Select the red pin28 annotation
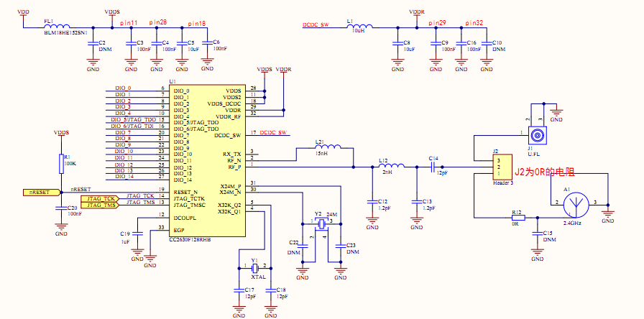644x319 pixels. (x=157, y=22)
